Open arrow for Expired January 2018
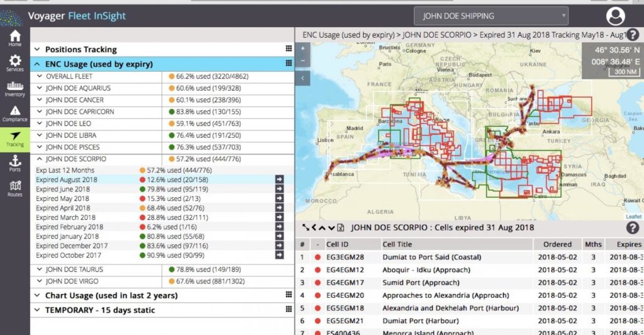 (279, 236)
